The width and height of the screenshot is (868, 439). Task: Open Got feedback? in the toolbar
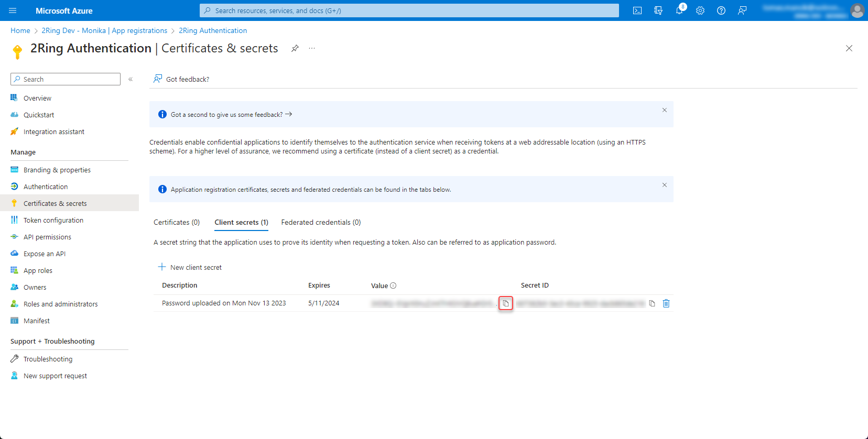tap(181, 79)
